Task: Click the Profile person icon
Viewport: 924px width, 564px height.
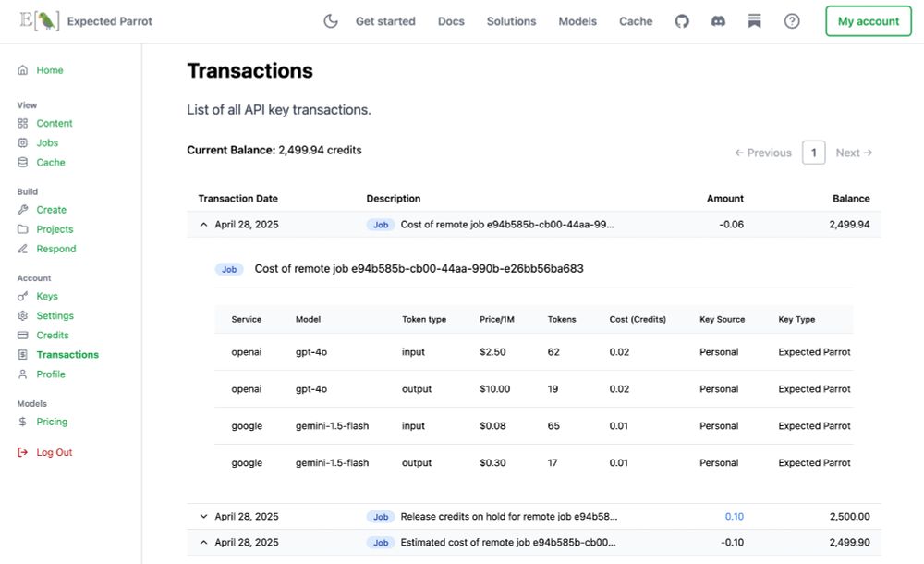Action: [22, 374]
